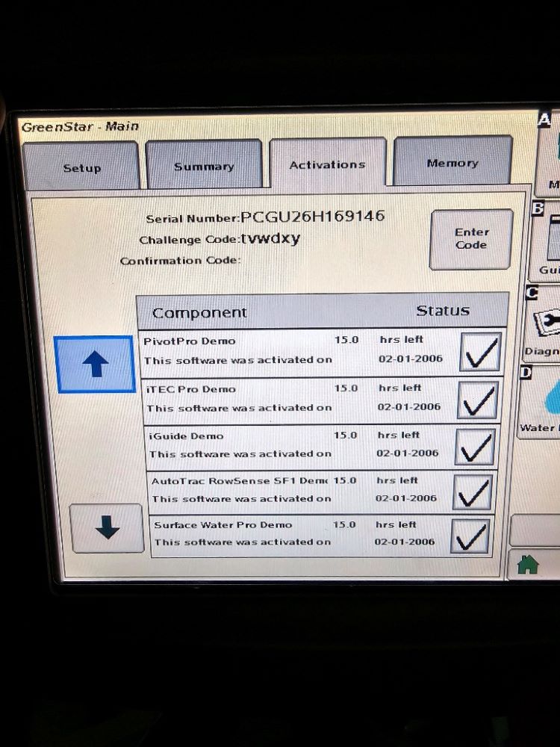Click the Component column header
The height and width of the screenshot is (747, 560).
pos(199,312)
